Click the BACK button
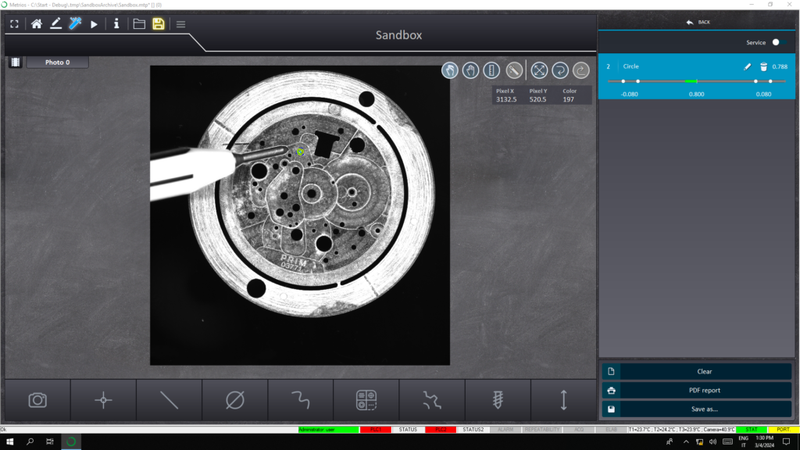The width and height of the screenshot is (800, 450). point(698,22)
